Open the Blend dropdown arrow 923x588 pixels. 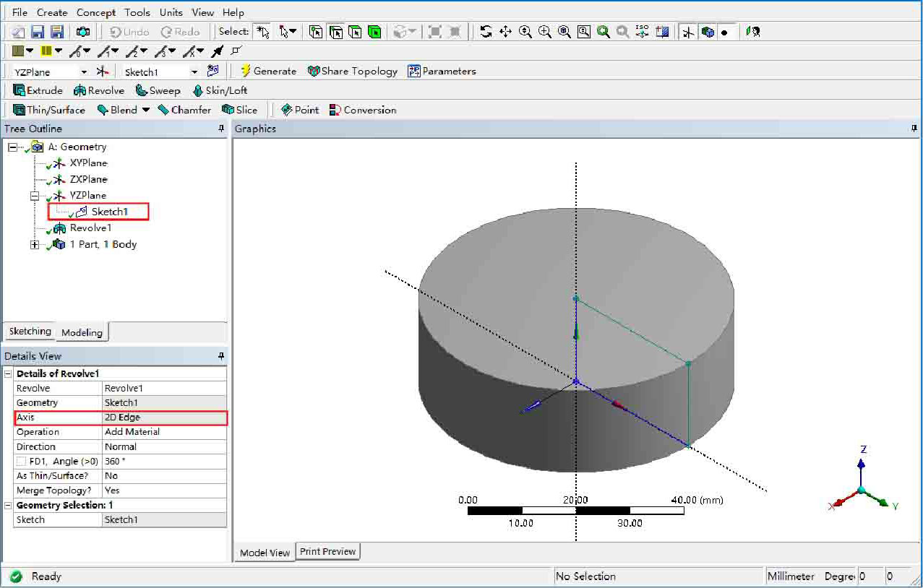pyautogui.click(x=145, y=111)
